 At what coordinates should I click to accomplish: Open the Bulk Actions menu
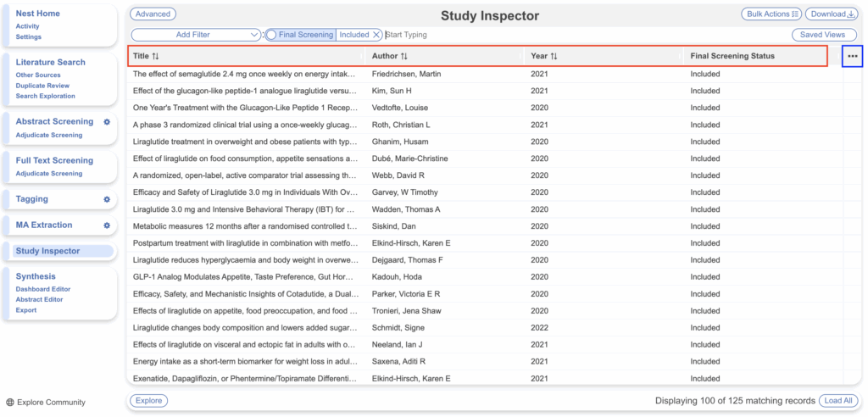coord(771,14)
